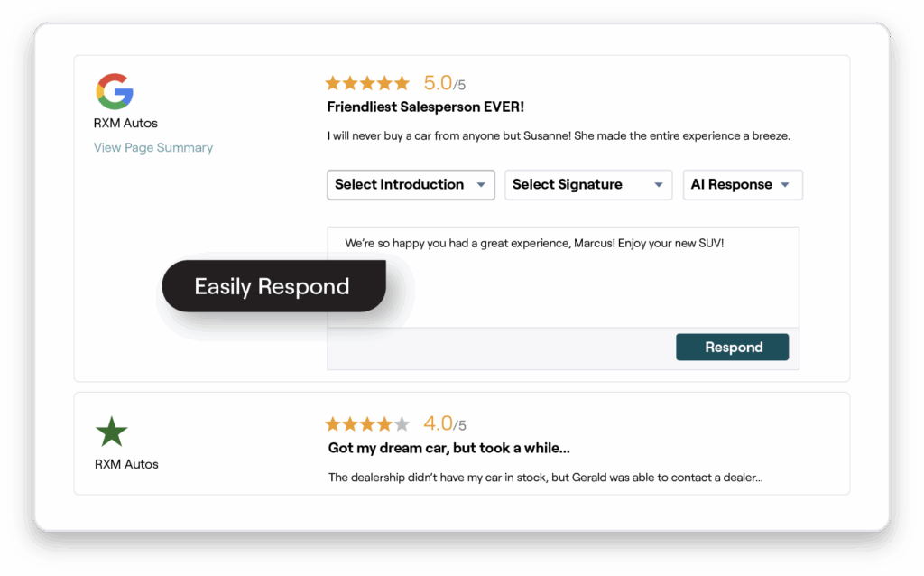Click the chevron arrow on Select Introduction
Screen dimensions: 924x576
pos(482,185)
